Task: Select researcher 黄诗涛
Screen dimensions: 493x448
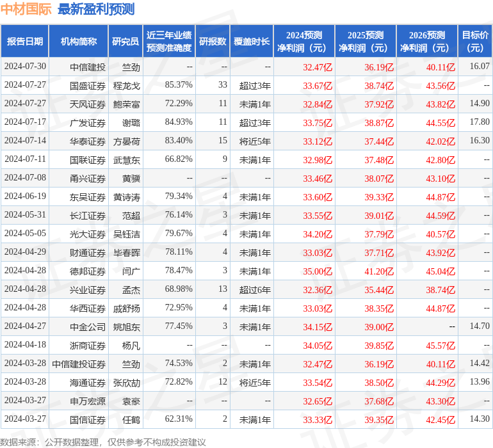Action: (126, 197)
